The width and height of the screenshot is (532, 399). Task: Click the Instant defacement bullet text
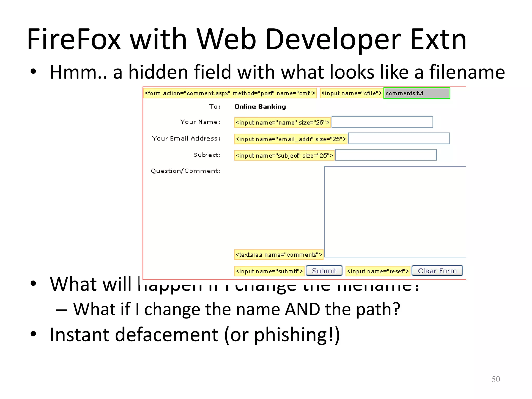pyautogui.click(x=195, y=334)
